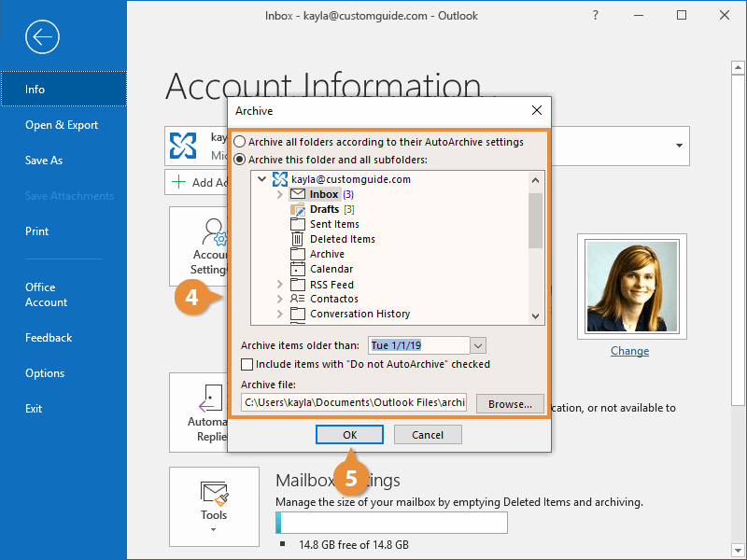
Task: Close the Archive dialog
Action: coord(536,110)
